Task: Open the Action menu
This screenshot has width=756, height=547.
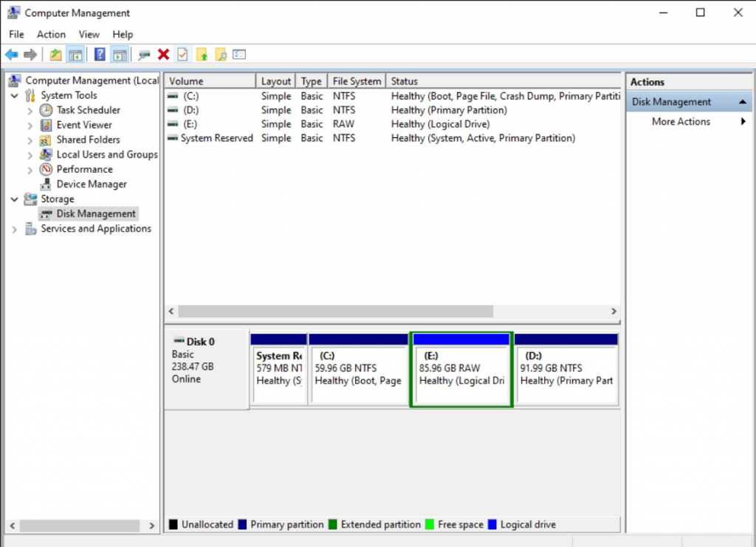Action: (51, 34)
